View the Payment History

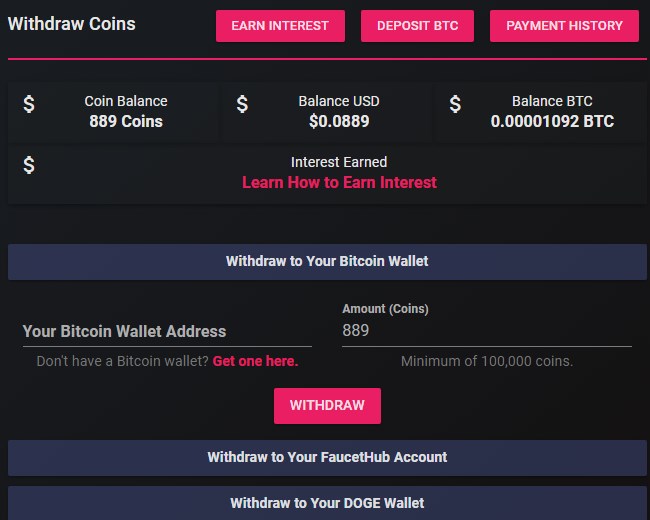tap(564, 26)
